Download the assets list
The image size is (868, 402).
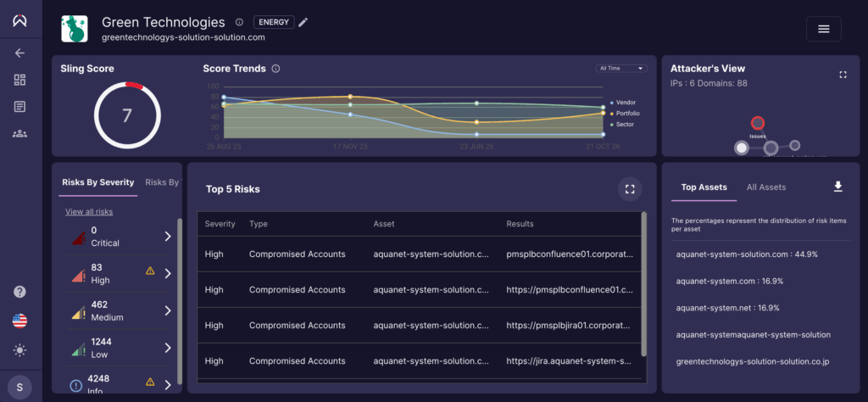pyautogui.click(x=838, y=187)
